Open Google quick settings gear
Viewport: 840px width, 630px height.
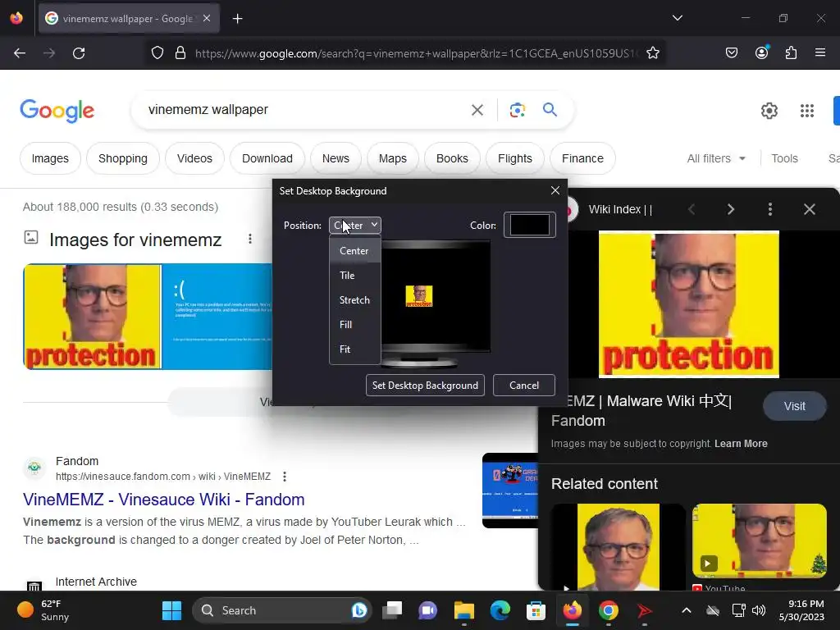[x=769, y=111]
